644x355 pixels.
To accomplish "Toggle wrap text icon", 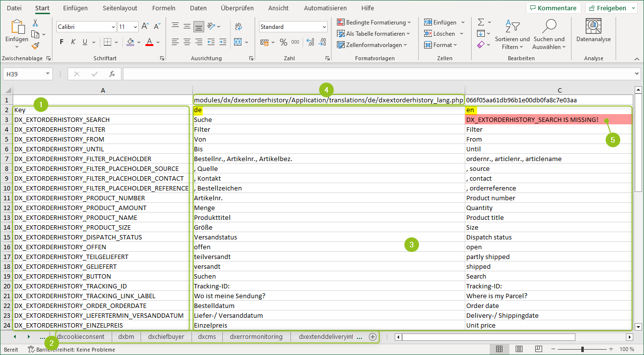I will click(x=239, y=26).
